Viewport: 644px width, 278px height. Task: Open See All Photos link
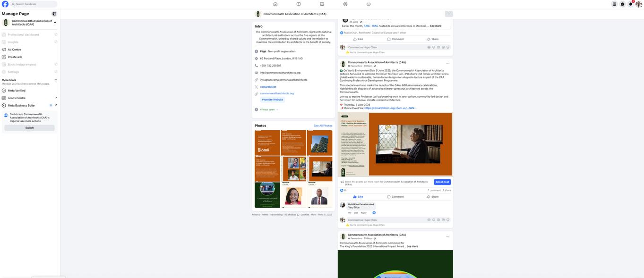pyautogui.click(x=323, y=126)
